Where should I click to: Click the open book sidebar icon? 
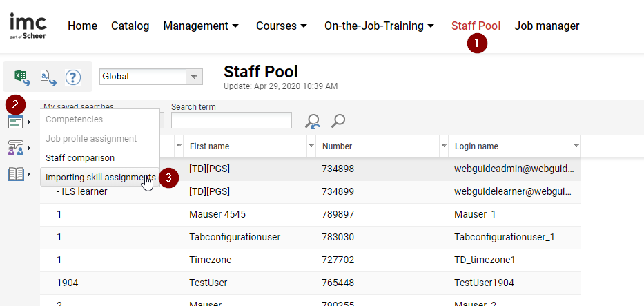(x=16, y=174)
